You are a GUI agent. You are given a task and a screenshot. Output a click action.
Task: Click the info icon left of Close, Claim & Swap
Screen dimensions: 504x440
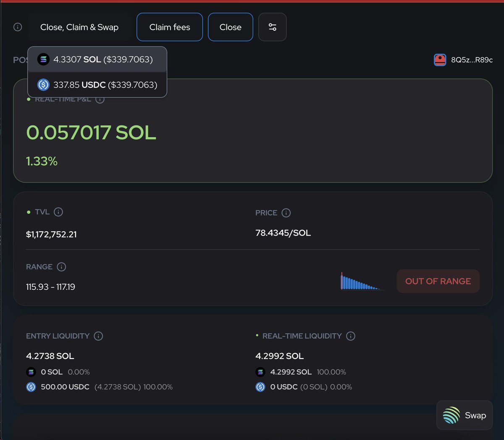pyautogui.click(x=18, y=27)
